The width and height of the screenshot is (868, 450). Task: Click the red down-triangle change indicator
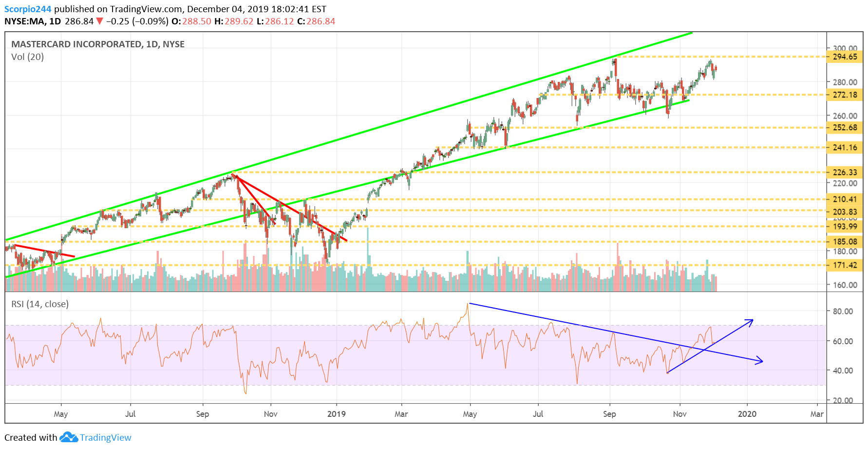coord(100,21)
